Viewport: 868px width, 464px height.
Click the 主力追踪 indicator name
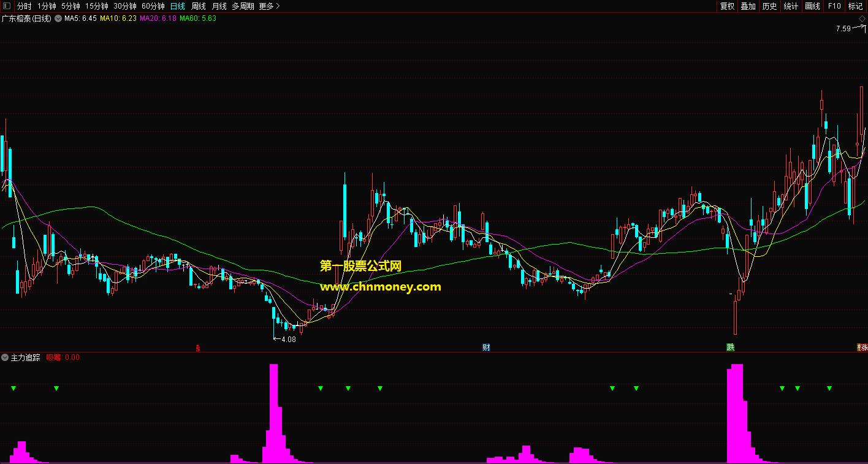coord(26,357)
